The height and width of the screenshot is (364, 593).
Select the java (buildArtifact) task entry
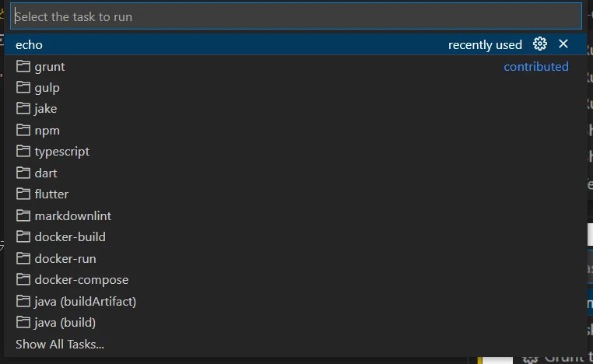(x=86, y=301)
